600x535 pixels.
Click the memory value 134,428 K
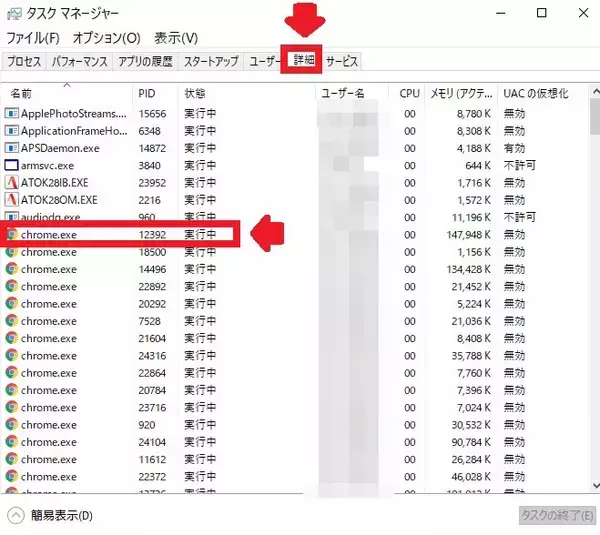click(x=469, y=269)
